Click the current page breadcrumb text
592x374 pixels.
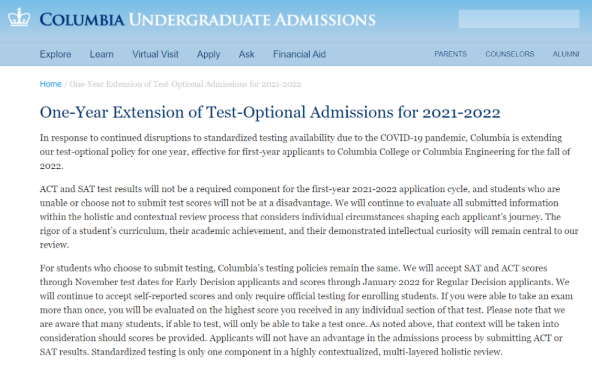click(x=185, y=84)
